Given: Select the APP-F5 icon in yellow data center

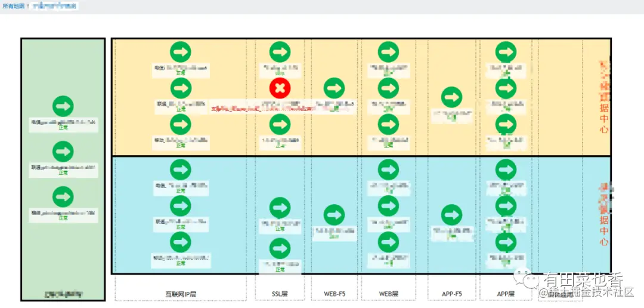Looking at the screenshot, I should tap(452, 97).
